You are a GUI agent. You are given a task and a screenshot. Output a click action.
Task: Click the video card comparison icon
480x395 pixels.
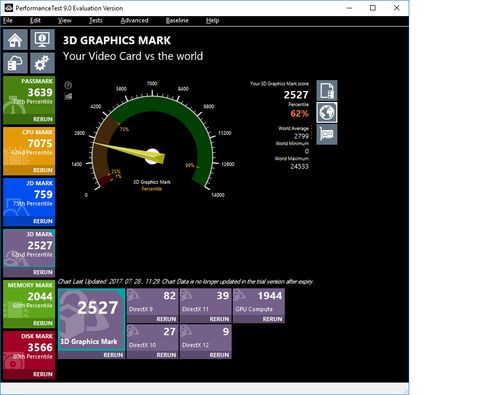[327, 134]
